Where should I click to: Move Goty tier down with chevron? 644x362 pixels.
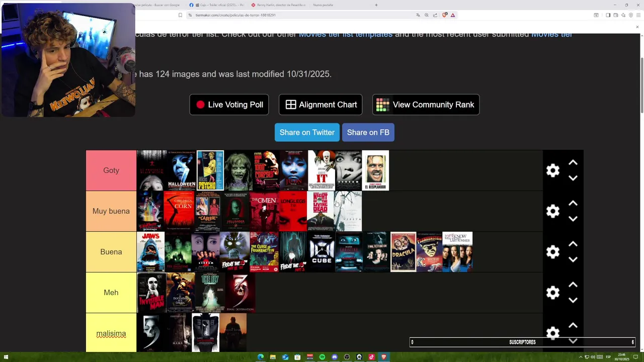(573, 178)
